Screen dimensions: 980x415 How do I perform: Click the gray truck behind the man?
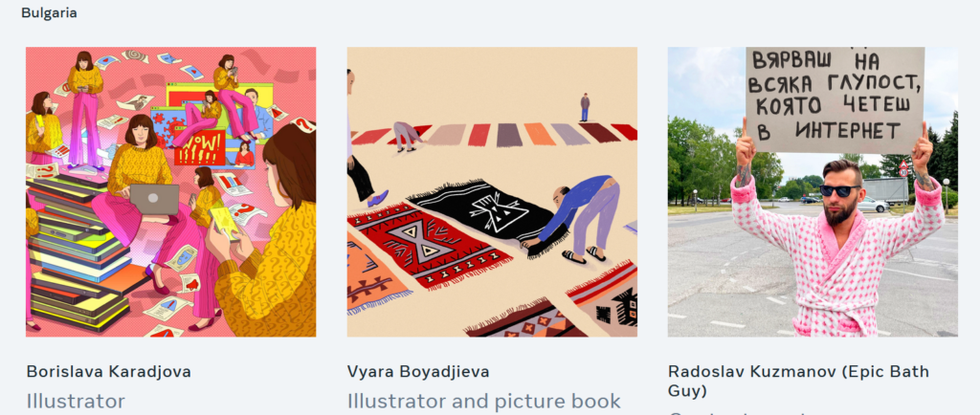coord(886,191)
